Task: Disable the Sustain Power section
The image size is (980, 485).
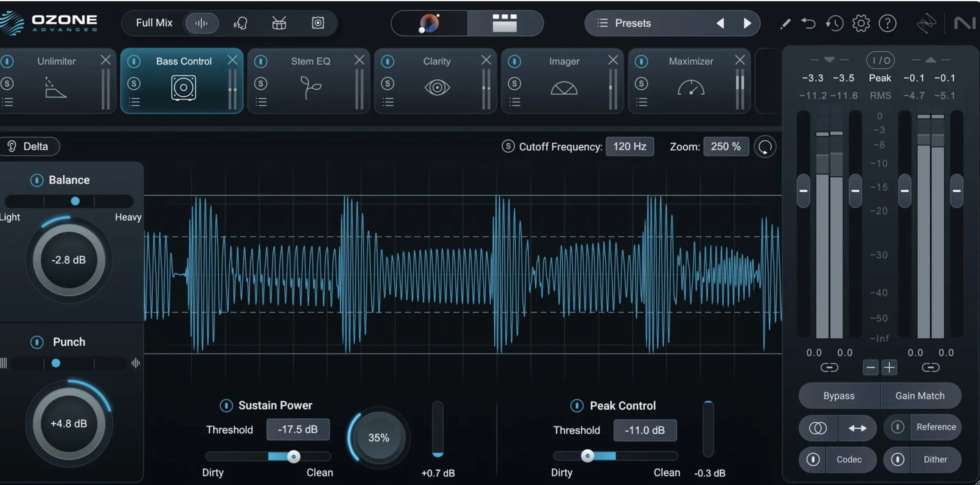Action: pyautogui.click(x=226, y=405)
